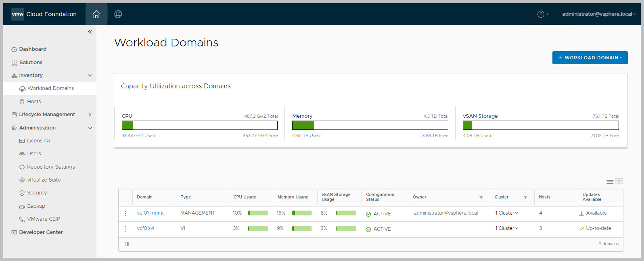Click the CPU capacity utilization bar
Viewport: 644px width, 261px height.
point(199,125)
